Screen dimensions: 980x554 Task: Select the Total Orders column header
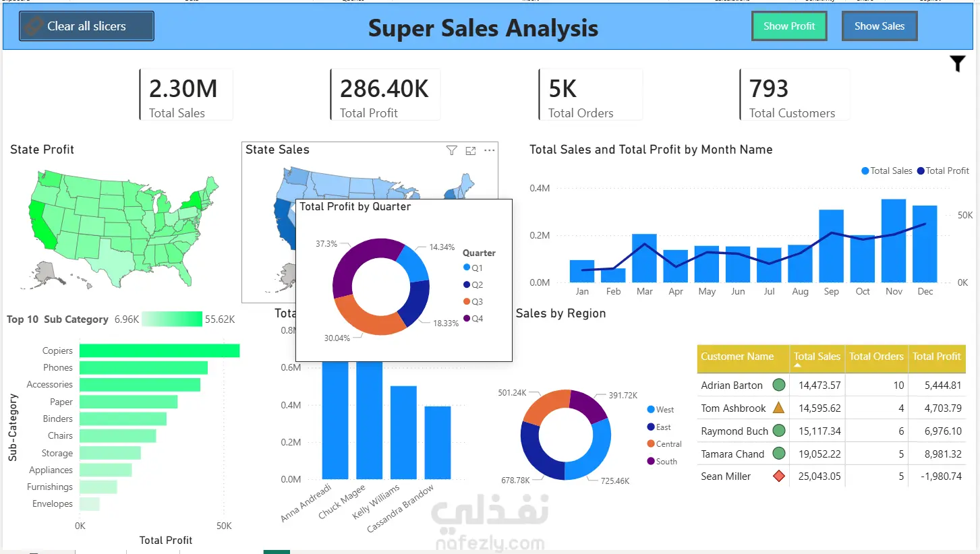(876, 357)
